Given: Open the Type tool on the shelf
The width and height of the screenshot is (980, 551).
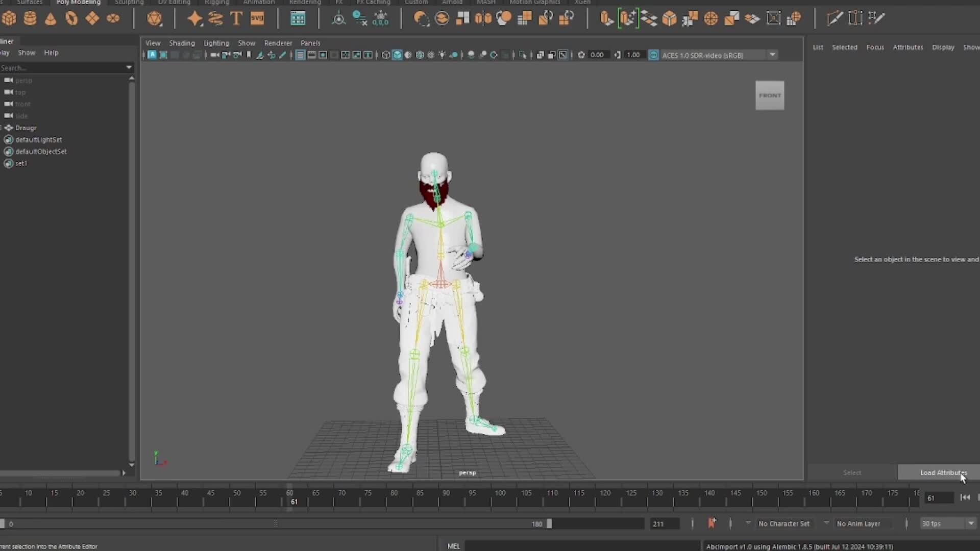Looking at the screenshot, I should click(x=236, y=18).
